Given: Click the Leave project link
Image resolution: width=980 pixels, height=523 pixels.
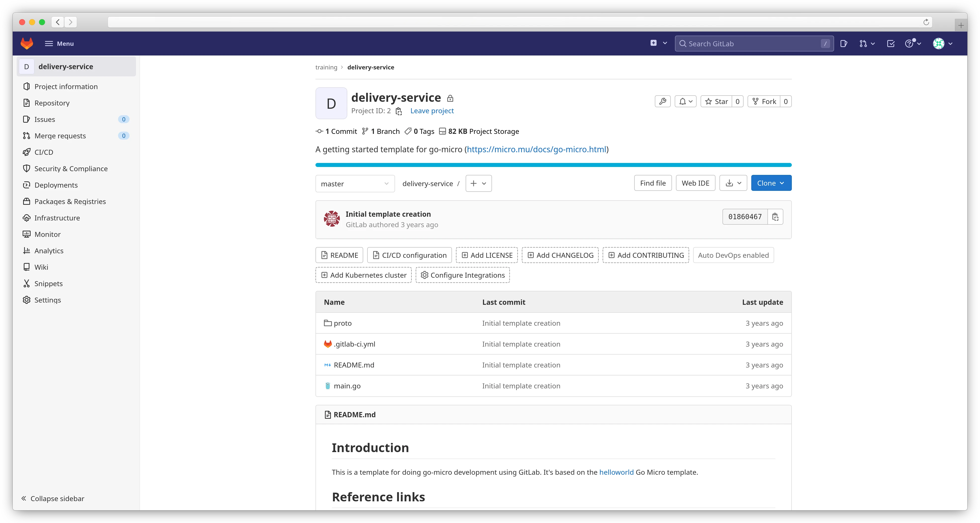Looking at the screenshot, I should point(432,111).
